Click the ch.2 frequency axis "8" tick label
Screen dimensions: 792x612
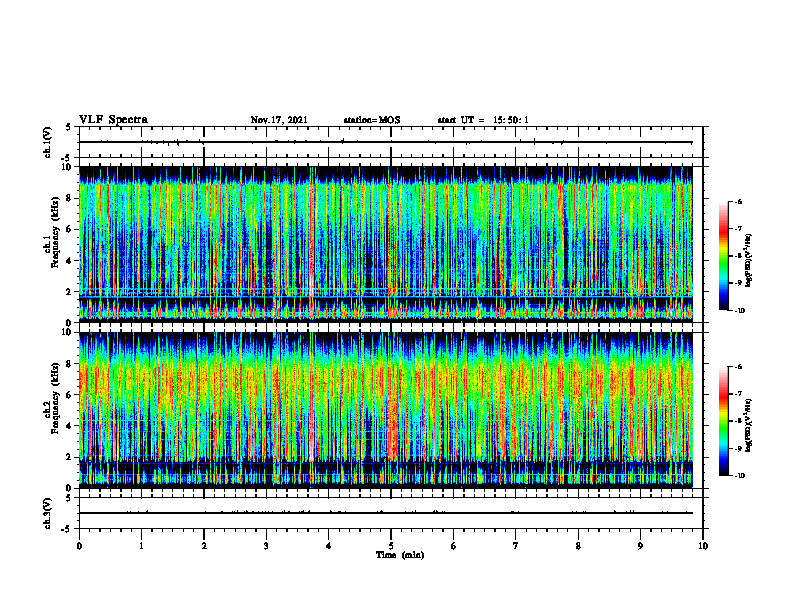70,364
